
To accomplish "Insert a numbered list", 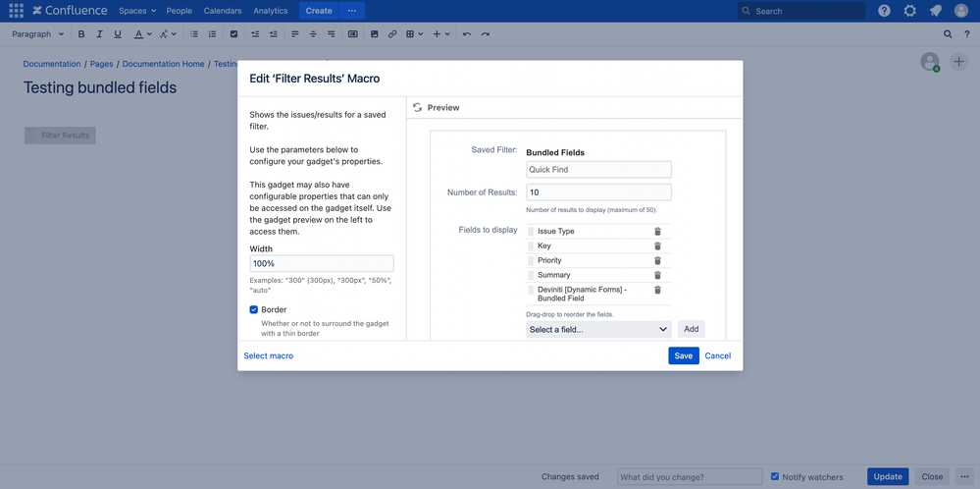I will point(212,34).
